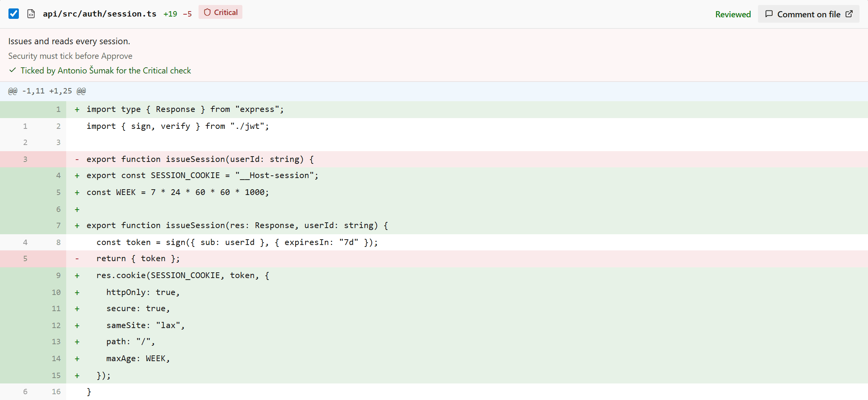
Task: Click the '-5' deletions count
Action: [x=187, y=14]
